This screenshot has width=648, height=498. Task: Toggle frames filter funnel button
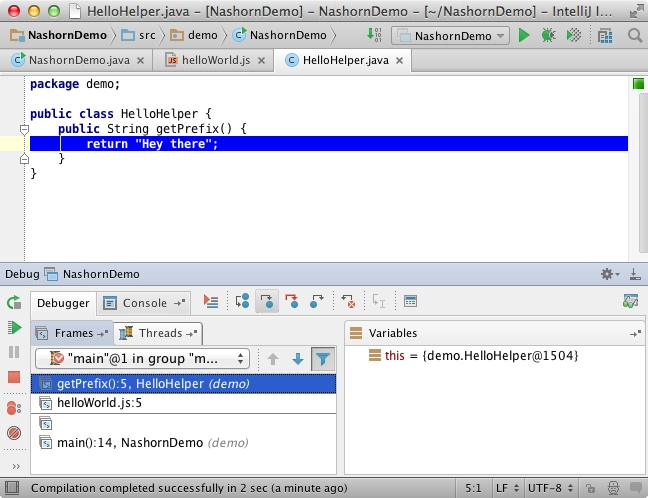[323, 359]
